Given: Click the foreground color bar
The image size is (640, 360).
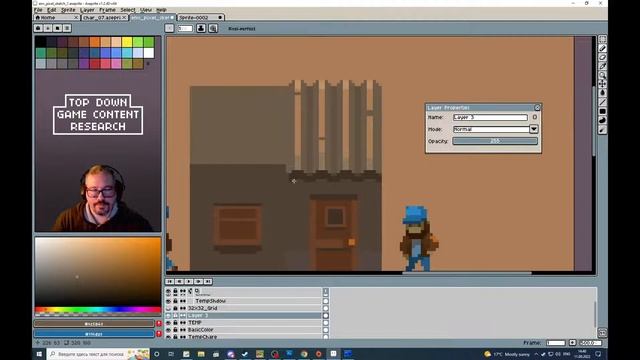Looking at the screenshot, I should [94, 324].
